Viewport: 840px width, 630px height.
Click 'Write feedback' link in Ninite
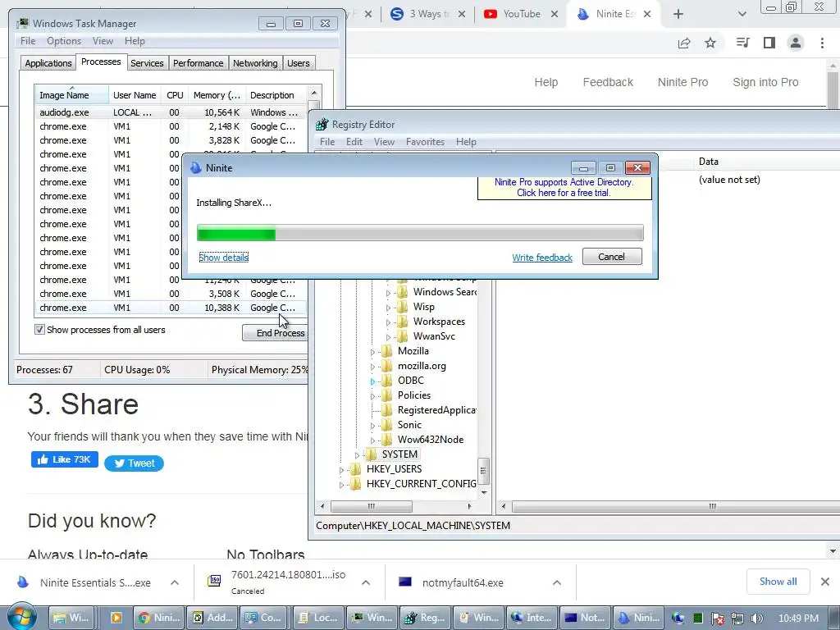click(x=542, y=258)
